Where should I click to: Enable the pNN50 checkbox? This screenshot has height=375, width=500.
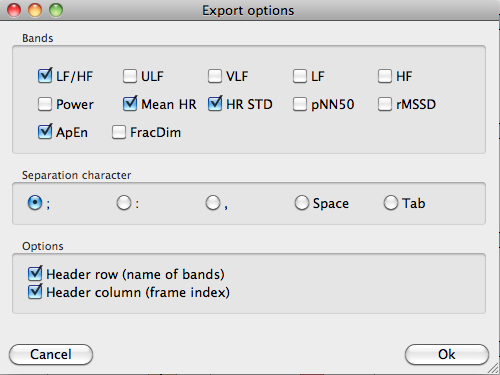tap(300, 104)
